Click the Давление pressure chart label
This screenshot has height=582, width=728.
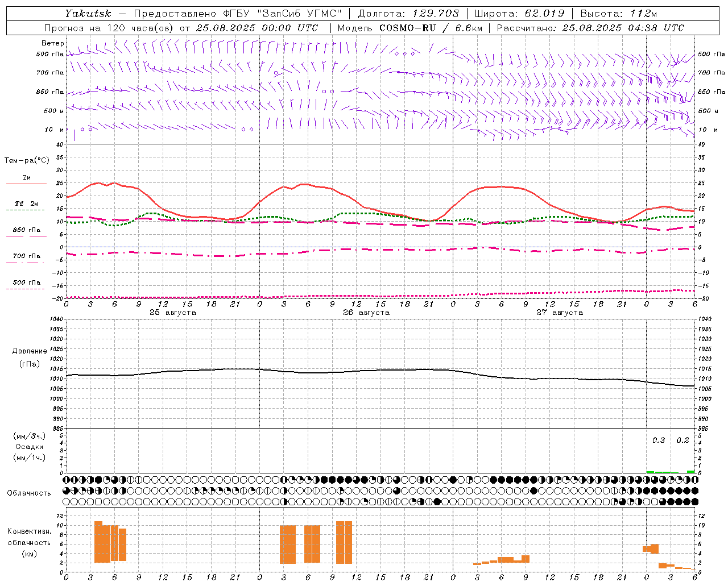point(30,351)
